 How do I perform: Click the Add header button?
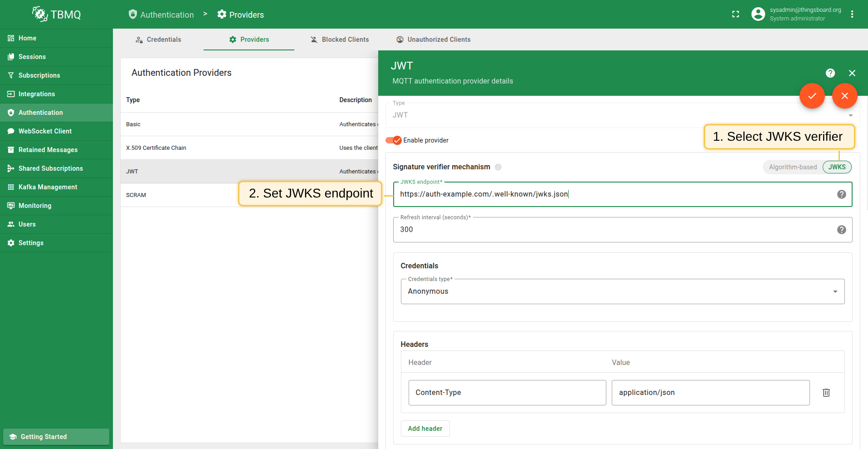tap(425, 429)
